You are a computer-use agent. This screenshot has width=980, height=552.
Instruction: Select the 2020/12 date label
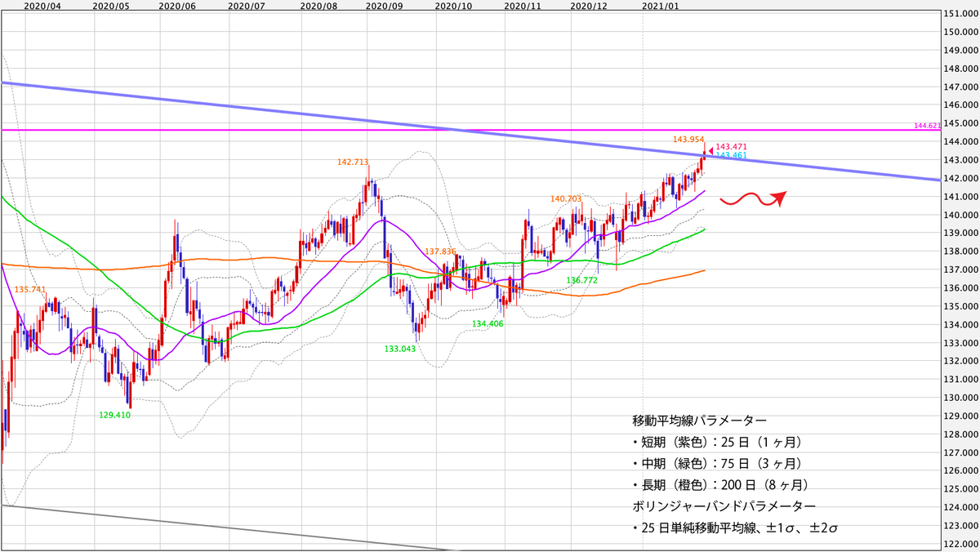(x=588, y=6)
